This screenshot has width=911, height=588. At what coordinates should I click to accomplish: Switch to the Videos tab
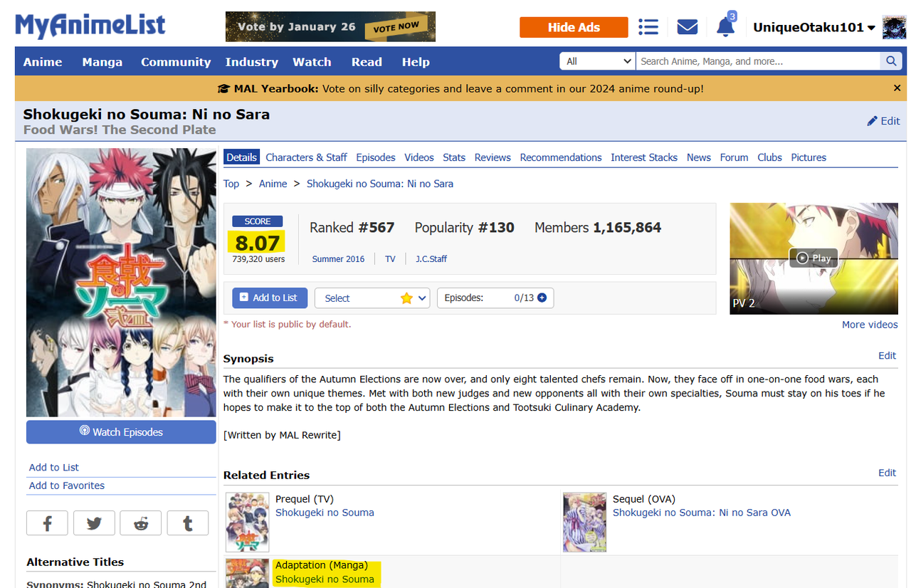(x=419, y=157)
